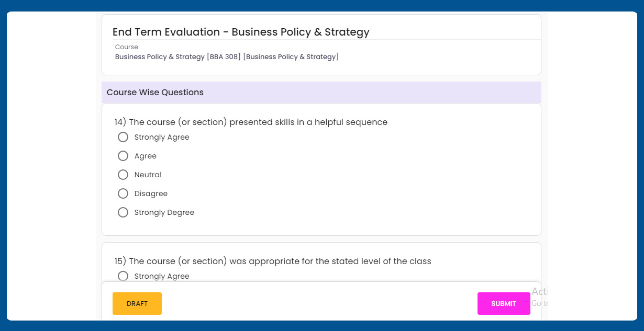Click the End Term Evaluation page title
This screenshot has width=644, height=331.
pyautogui.click(x=241, y=32)
